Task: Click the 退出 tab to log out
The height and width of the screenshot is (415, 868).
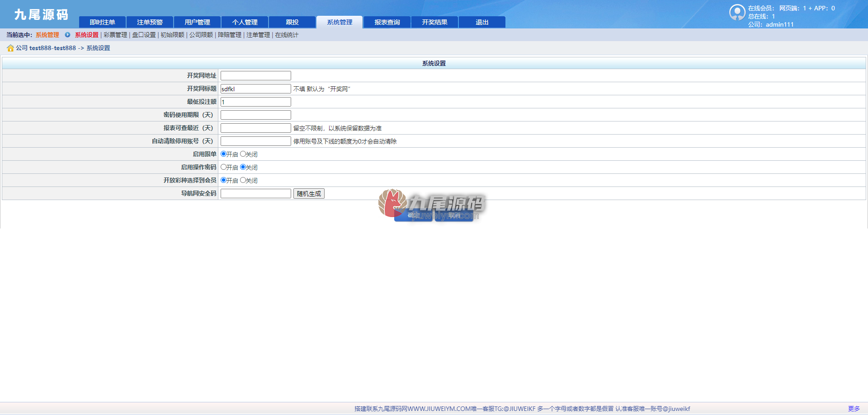Action: (482, 22)
